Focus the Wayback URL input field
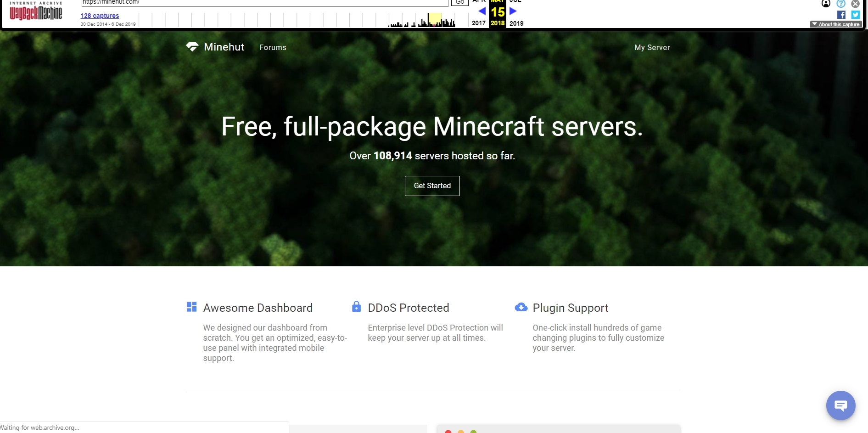 [265, 3]
